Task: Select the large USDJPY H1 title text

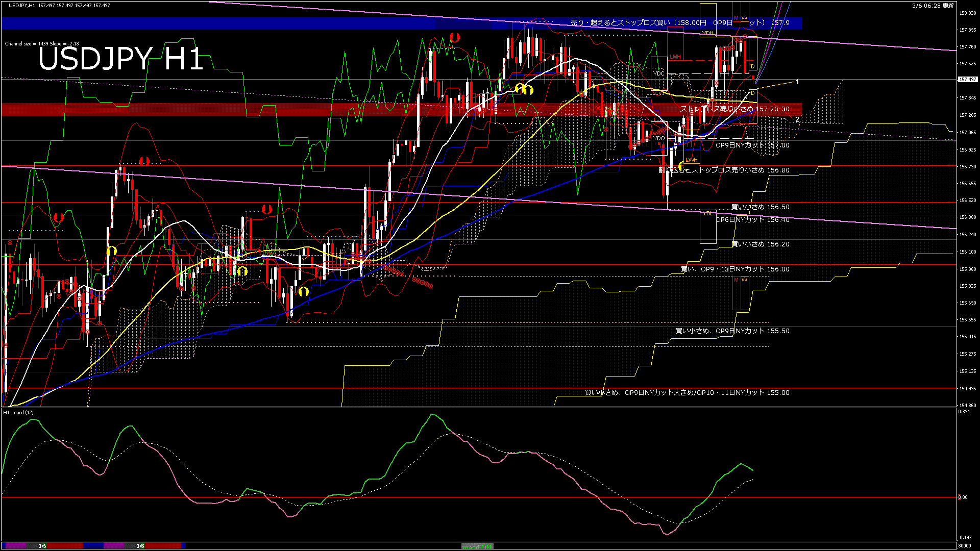Action: [x=121, y=59]
